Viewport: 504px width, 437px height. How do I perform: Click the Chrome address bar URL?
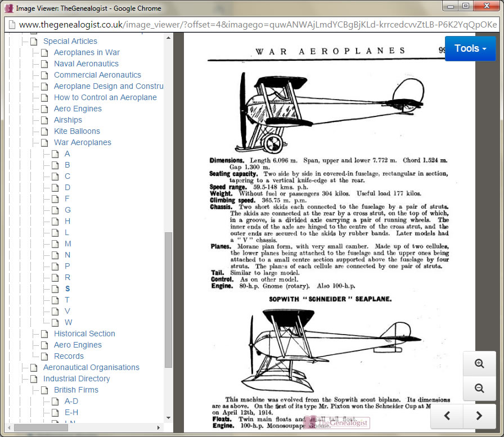[x=257, y=24]
